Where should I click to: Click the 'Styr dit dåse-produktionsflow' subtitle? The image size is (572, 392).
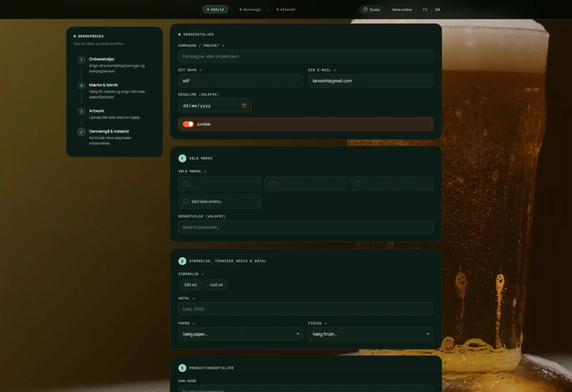[98, 44]
